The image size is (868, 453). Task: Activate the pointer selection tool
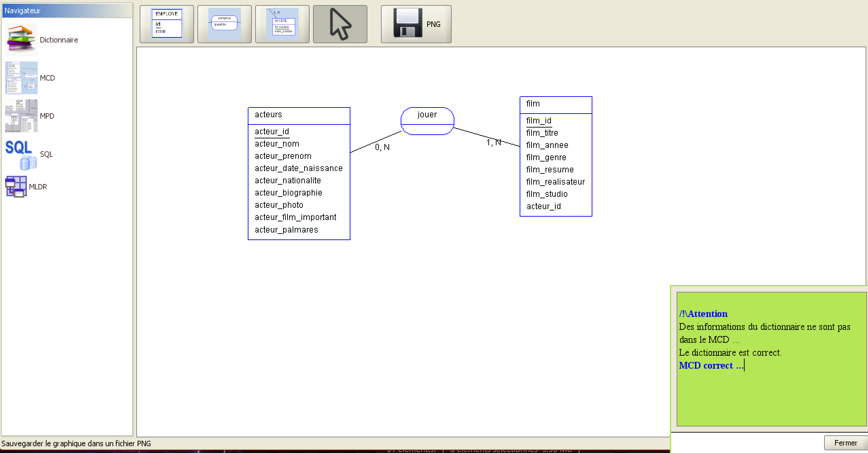(x=340, y=24)
